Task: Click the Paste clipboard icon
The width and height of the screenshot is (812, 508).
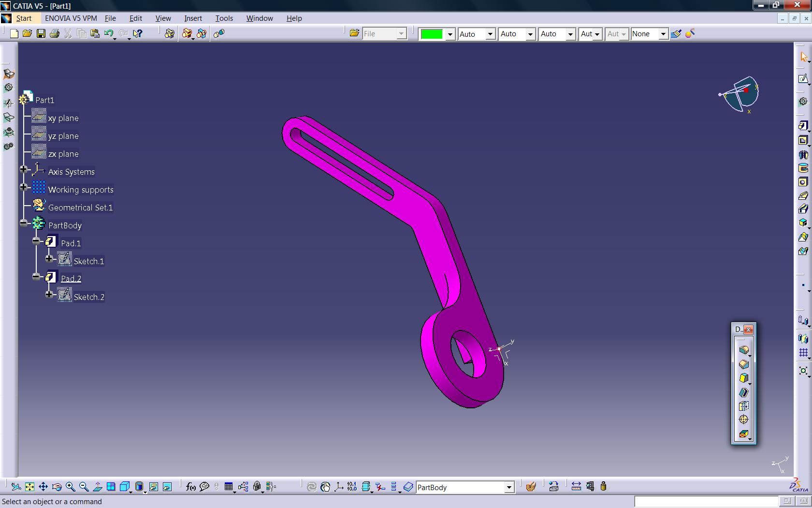Action: (x=95, y=33)
